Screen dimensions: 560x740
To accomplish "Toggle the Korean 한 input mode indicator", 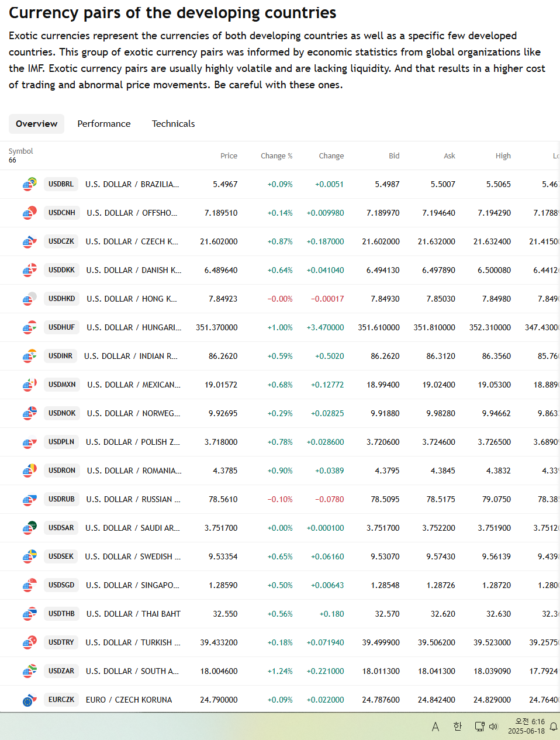I will (458, 727).
